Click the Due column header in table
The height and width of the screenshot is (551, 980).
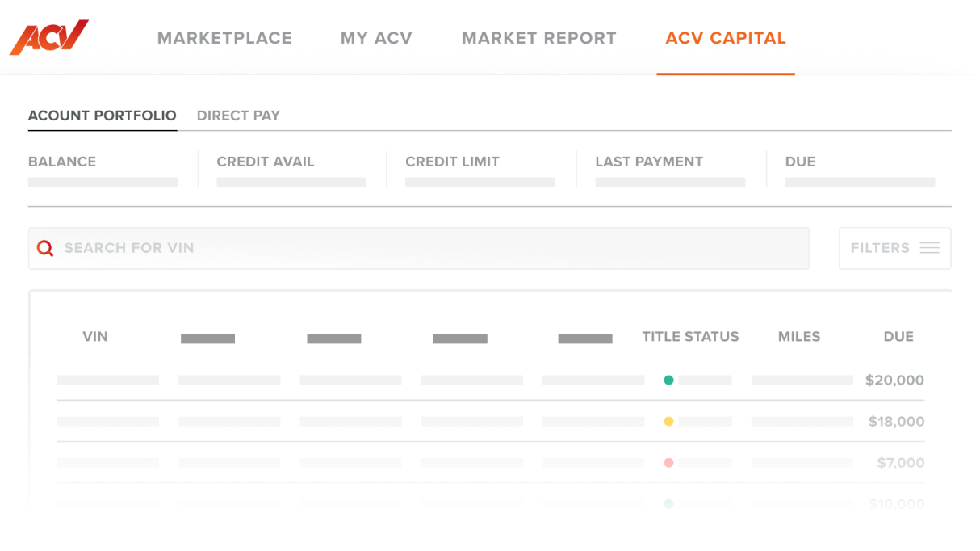[x=898, y=337]
